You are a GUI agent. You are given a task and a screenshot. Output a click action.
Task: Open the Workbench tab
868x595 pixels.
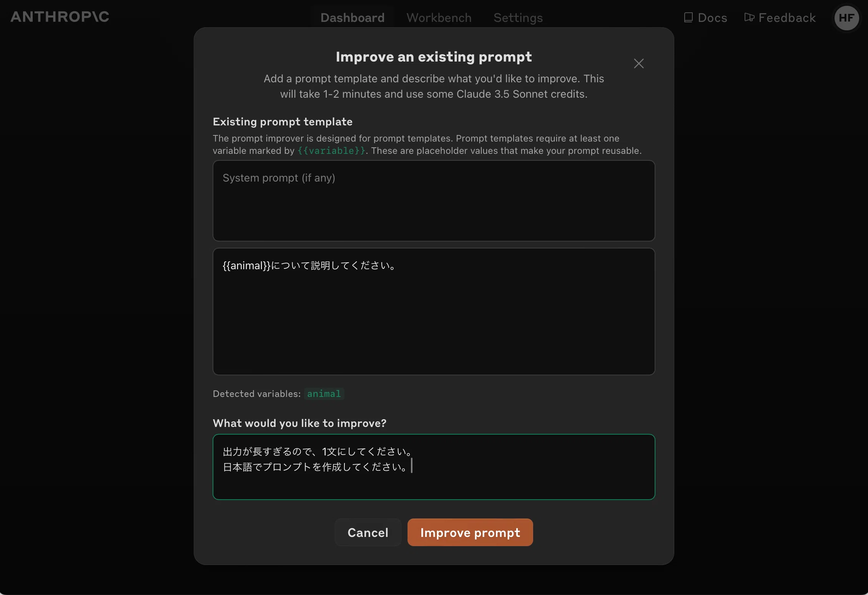pyautogui.click(x=439, y=18)
